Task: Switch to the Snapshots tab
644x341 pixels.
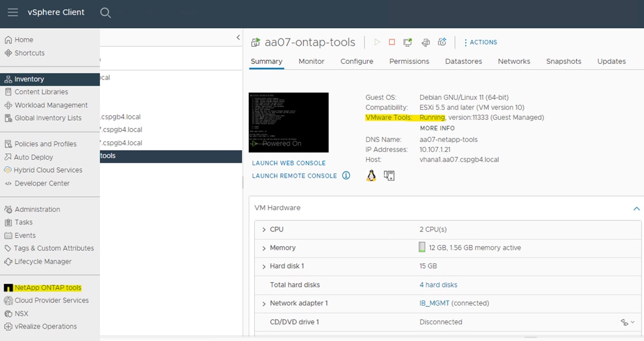Action: [x=564, y=61]
